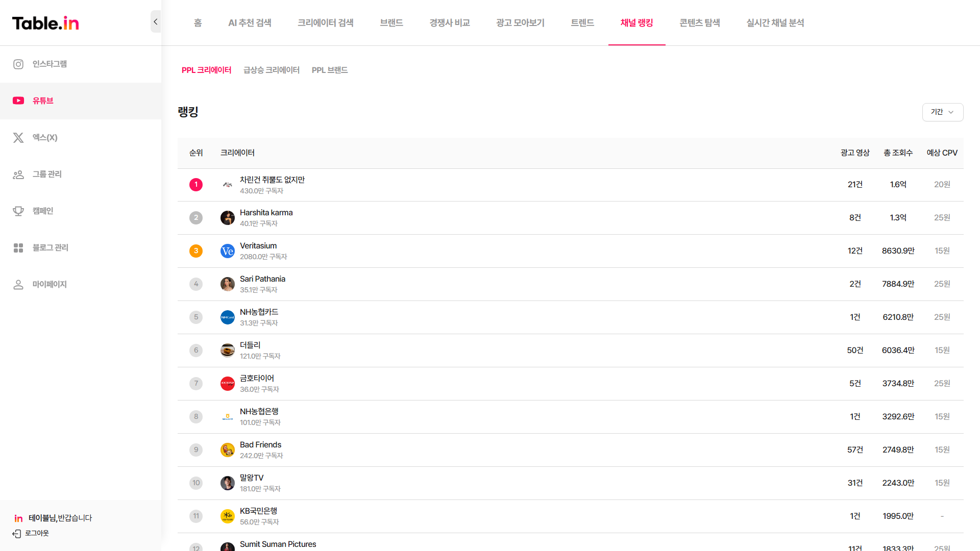Open 캠페인 from the sidebar
The height and width of the screenshot is (551, 980).
[x=81, y=211]
